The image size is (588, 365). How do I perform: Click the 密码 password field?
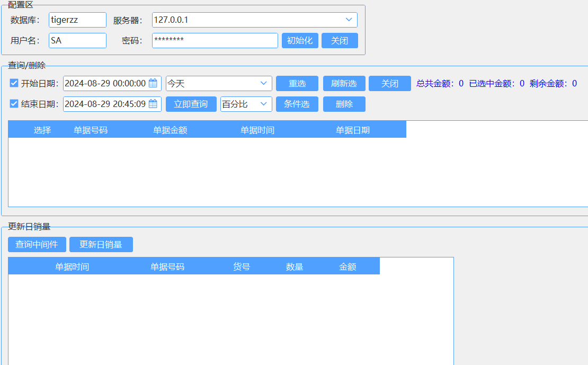[x=215, y=41]
